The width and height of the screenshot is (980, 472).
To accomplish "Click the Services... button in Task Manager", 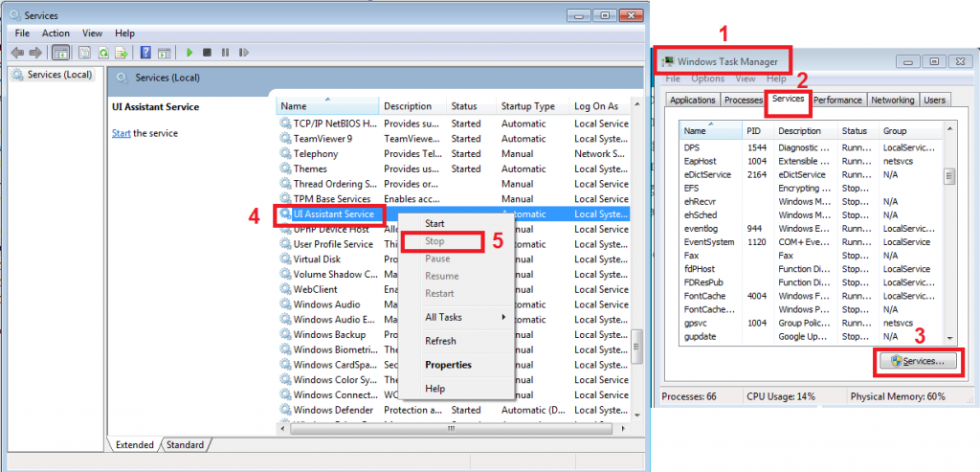I will point(918,361).
